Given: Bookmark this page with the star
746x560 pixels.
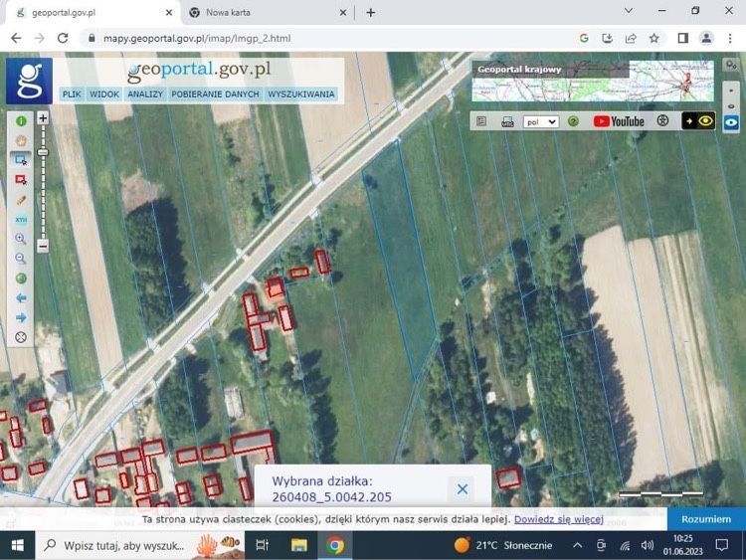Looking at the screenshot, I should point(654,38).
